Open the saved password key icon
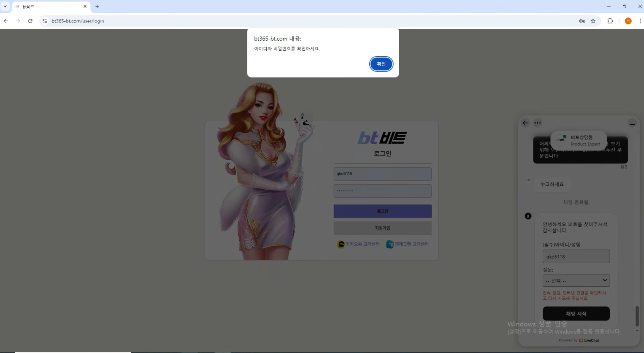Viewport: 644px width, 353px height. [x=582, y=21]
